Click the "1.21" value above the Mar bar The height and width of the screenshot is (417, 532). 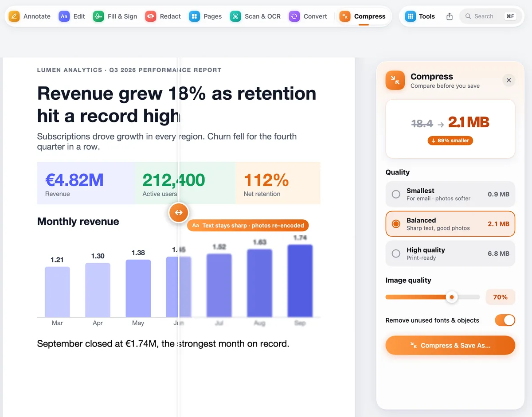pos(57,260)
